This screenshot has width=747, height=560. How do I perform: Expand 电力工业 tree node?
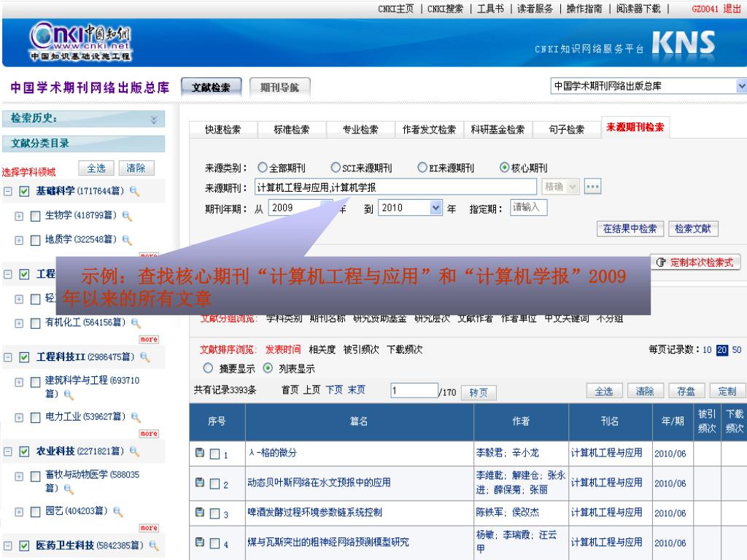point(18,418)
